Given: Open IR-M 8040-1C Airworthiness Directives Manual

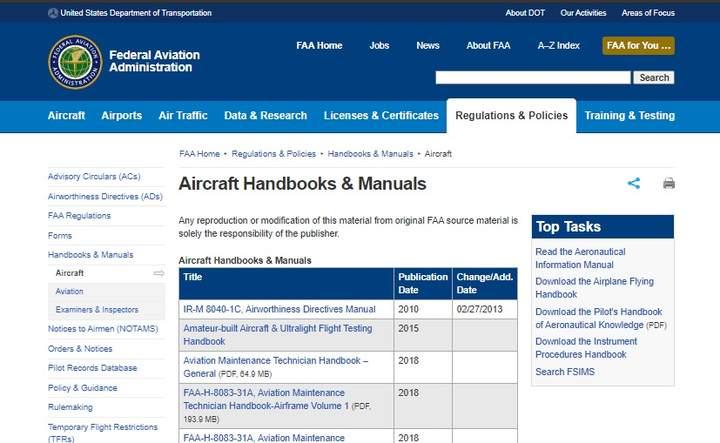Looking at the screenshot, I should (x=279, y=309).
